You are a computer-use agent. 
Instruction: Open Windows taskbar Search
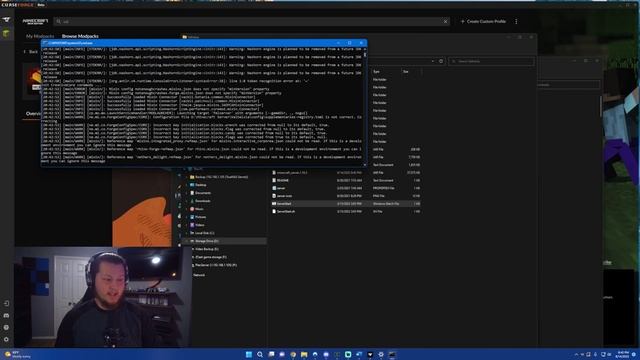tap(260, 354)
